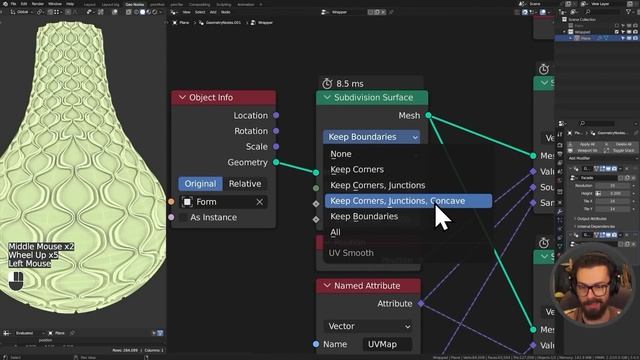Image resolution: width=640 pixels, height=360 pixels.
Task: Open node editor Select menu
Action: (200, 12)
